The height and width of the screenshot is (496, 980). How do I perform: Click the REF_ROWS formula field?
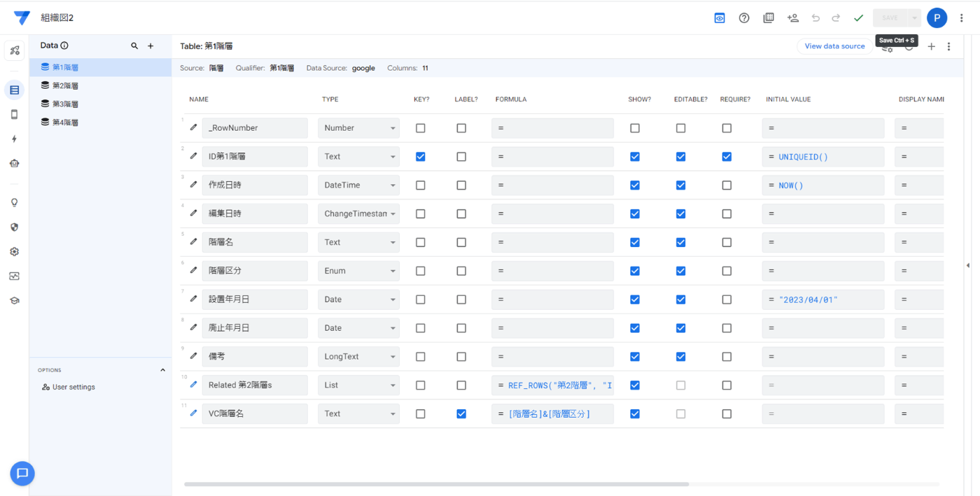(x=553, y=385)
